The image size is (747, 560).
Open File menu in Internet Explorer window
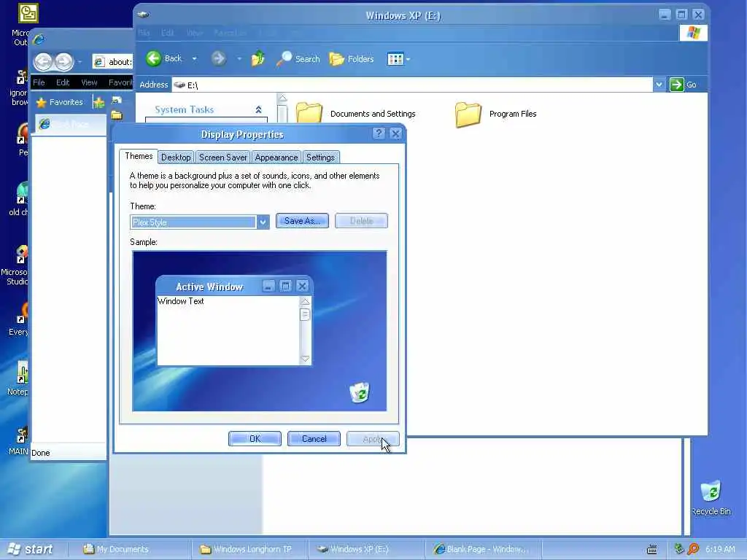(x=39, y=82)
